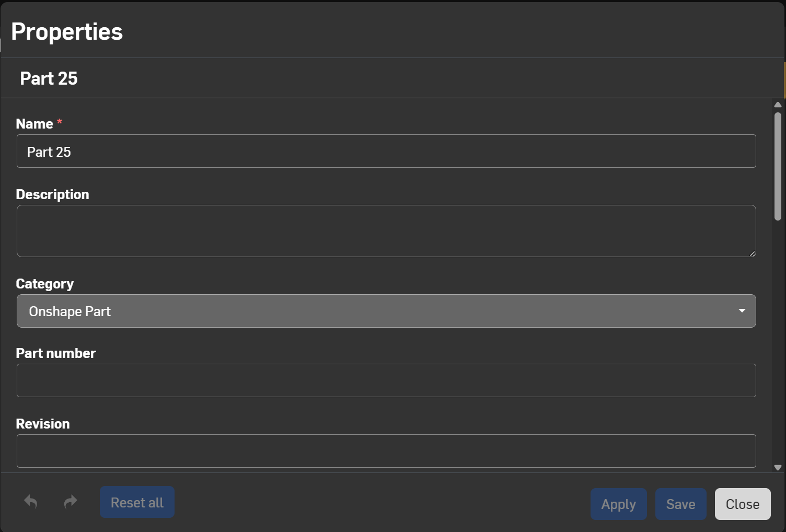Click the scrollbar down arrow

(x=778, y=468)
